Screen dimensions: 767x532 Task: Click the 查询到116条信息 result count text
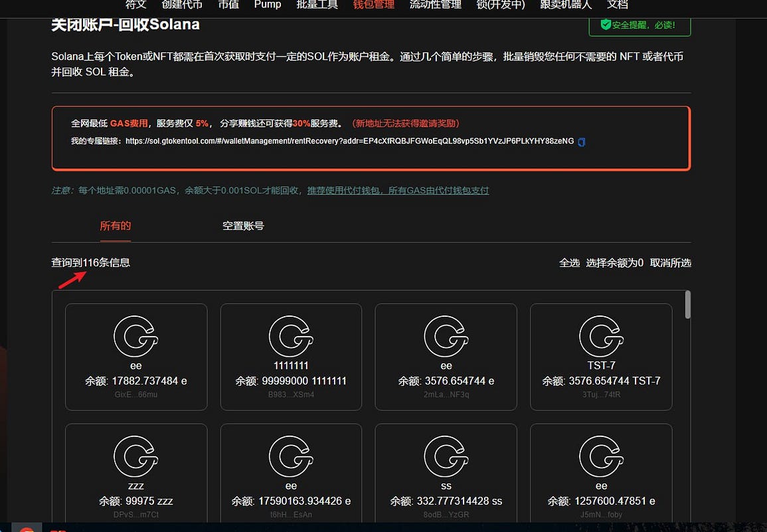90,263
